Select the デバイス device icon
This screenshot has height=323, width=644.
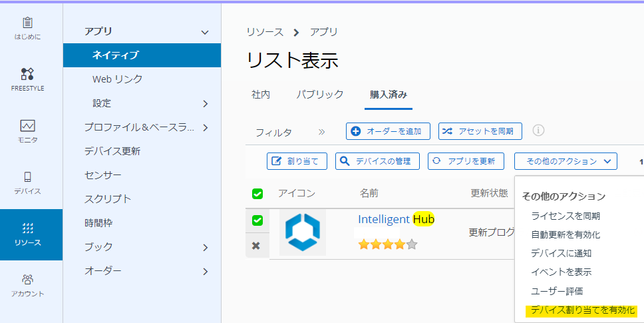pos(27,176)
